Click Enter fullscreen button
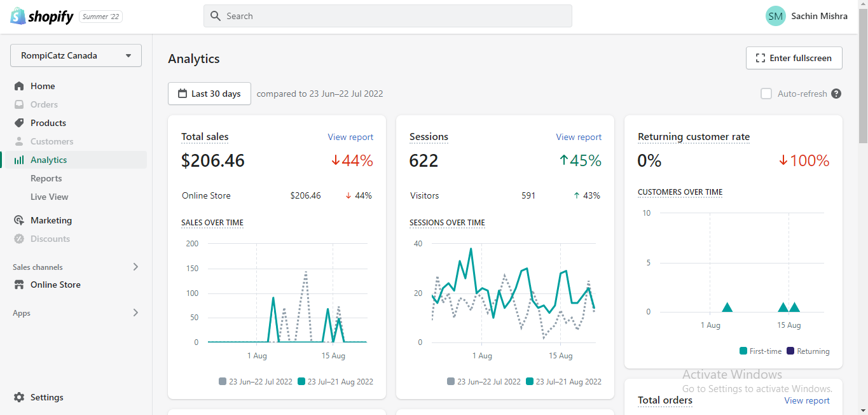Image resolution: width=868 pixels, height=415 pixels. 794,58
